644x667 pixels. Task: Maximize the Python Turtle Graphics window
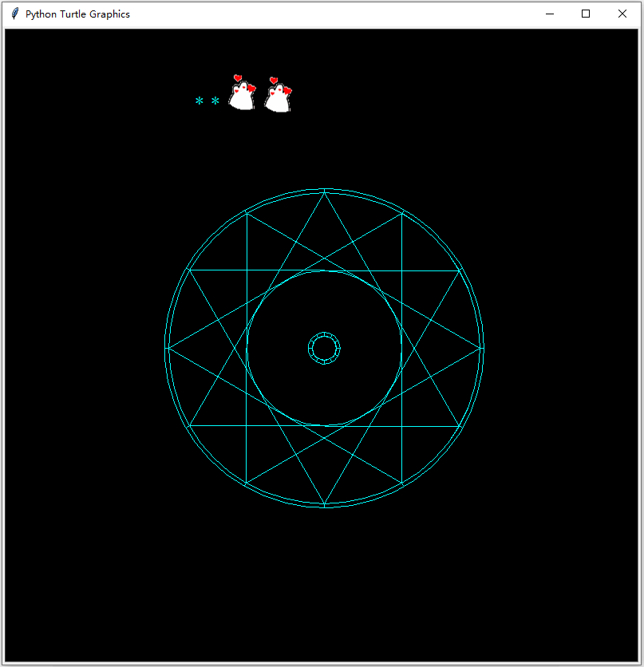[586, 14]
